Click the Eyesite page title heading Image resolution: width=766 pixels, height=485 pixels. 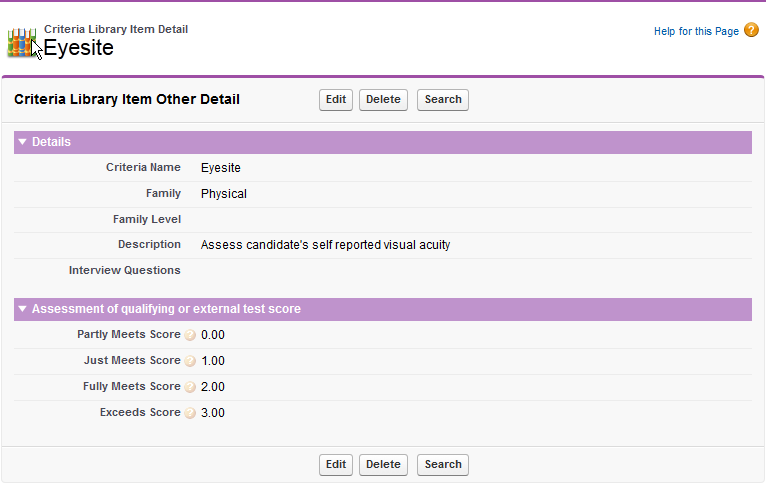tap(79, 48)
